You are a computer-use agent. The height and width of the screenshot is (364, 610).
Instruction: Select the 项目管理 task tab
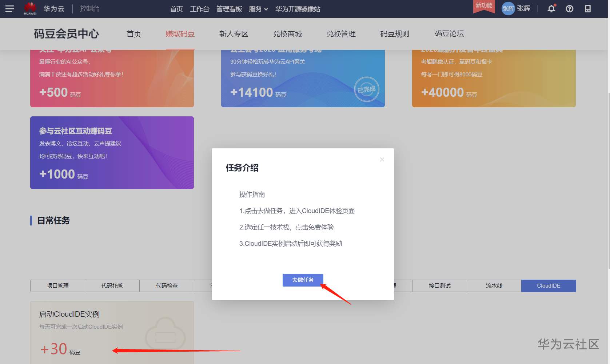[57, 286]
